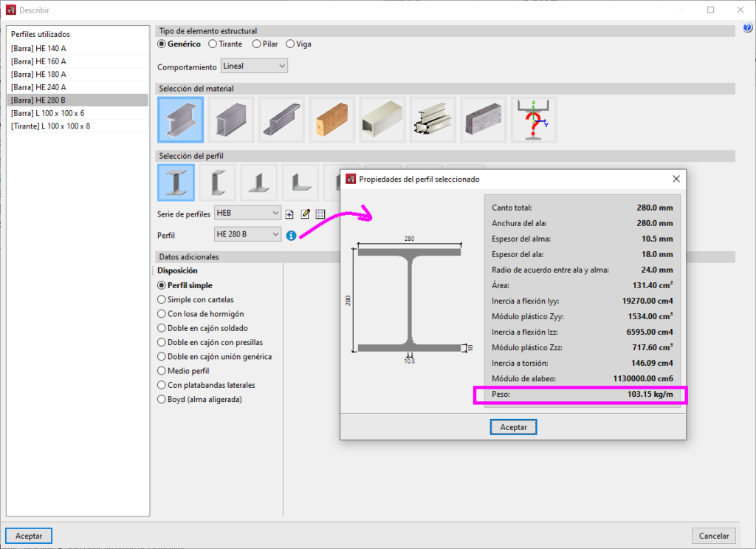Close the Propiedades del perfil seleccionado dialog
Viewport: 756px width, 549px height.
coord(676,179)
